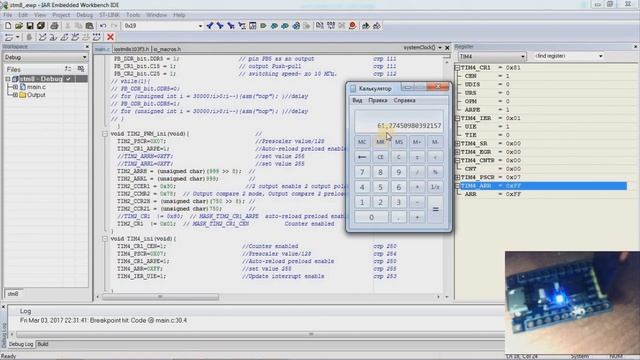Expand the Output folder node

[15, 95]
